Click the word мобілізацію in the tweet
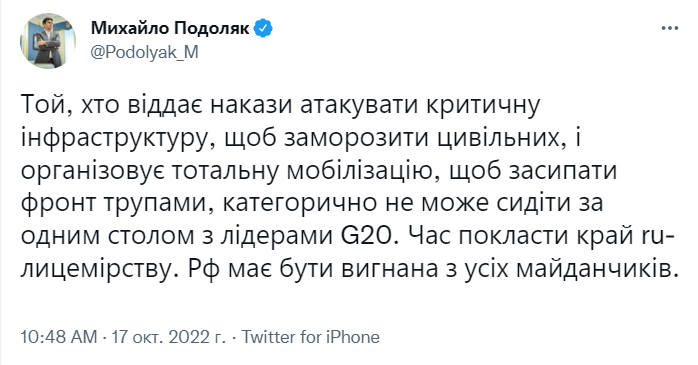698x365 pixels. pyautogui.click(x=361, y=171)
